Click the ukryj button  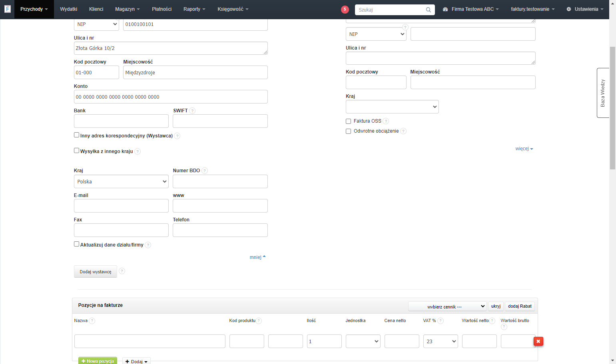coord(496,306)
